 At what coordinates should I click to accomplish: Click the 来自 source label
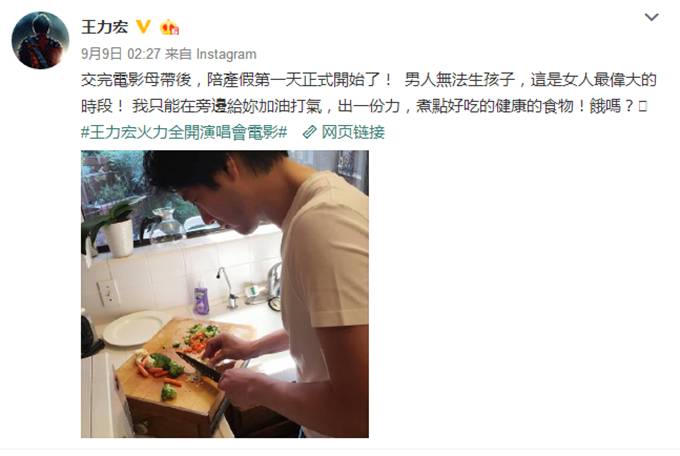point(178,54)
